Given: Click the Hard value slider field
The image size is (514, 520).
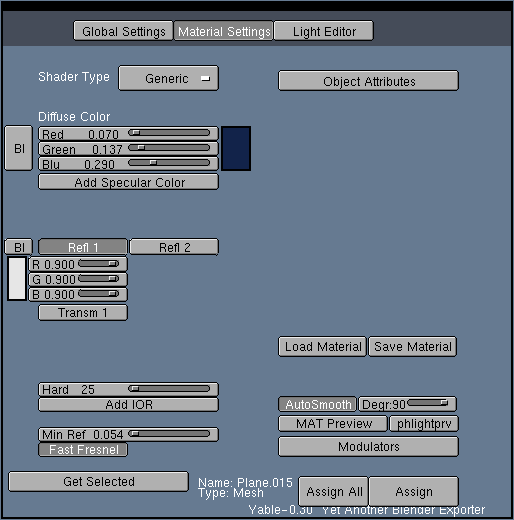Looking at the screenshot, I should point(128,389).
